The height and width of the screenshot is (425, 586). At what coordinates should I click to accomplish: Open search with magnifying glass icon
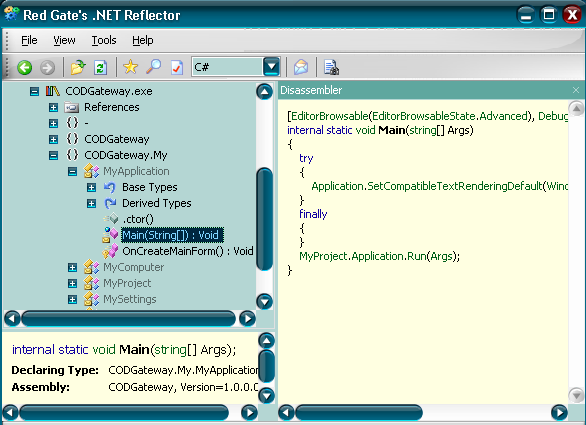[153, 67]
